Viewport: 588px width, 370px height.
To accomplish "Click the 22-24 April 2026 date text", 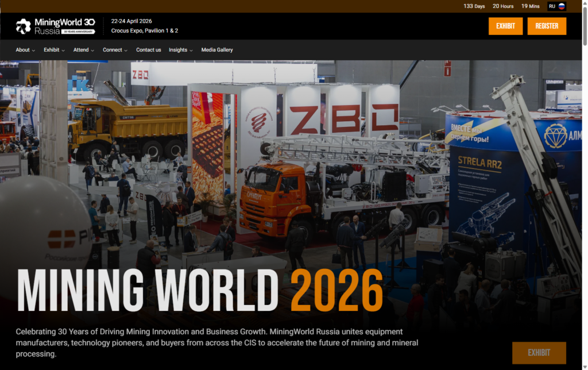I will (131, 21).
